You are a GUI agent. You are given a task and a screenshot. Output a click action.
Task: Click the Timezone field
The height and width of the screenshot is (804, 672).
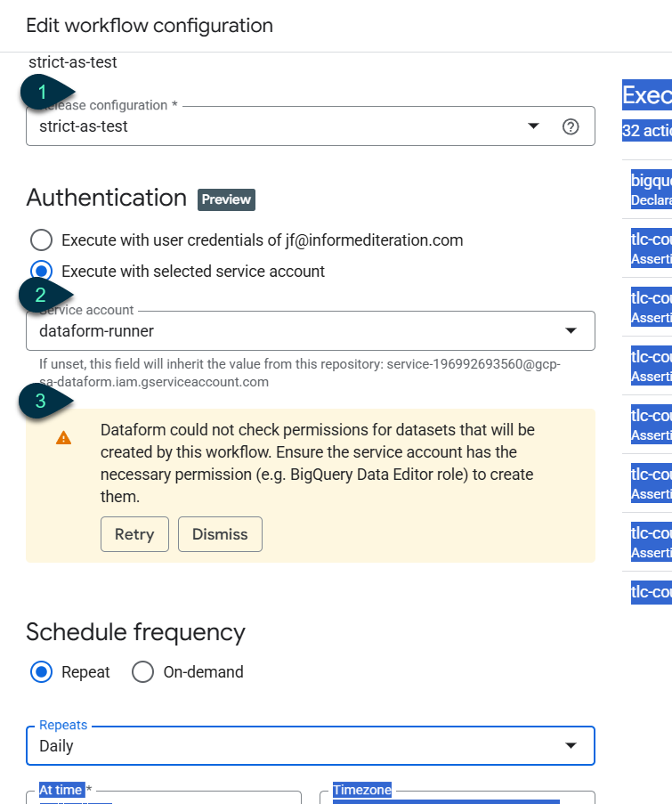tap(456, 798)
